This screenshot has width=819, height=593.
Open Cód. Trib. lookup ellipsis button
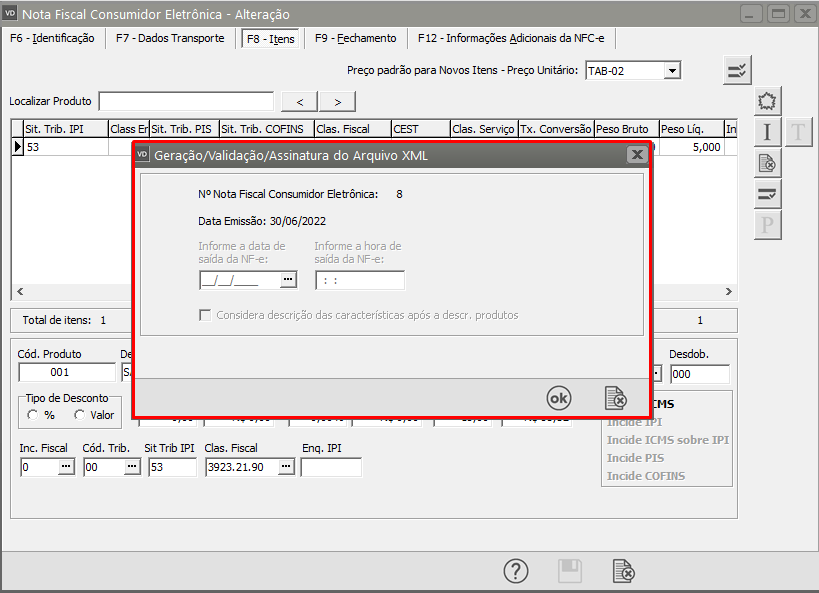pos(132,467)
